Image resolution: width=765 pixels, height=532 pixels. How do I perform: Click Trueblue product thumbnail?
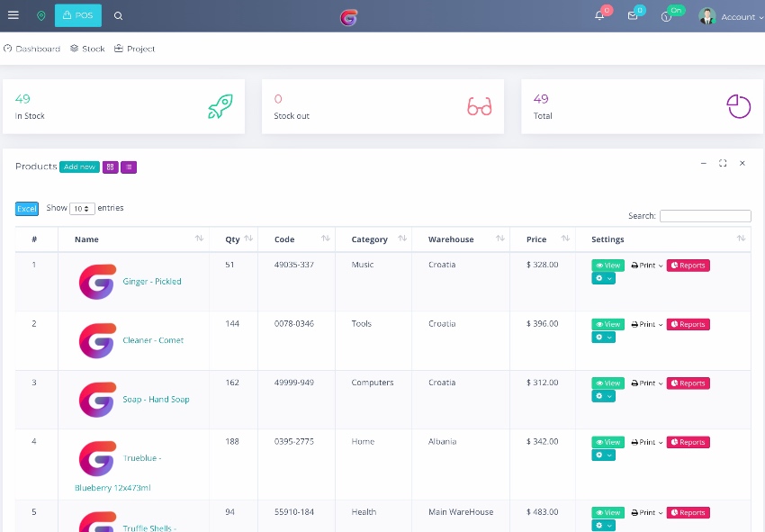(97, 458)
